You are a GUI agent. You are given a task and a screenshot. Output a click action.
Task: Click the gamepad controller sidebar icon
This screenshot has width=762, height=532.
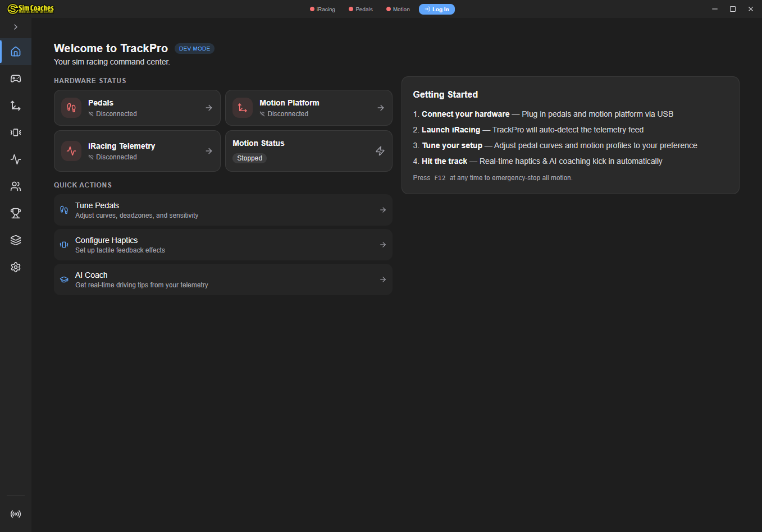[x=16, y=79]
